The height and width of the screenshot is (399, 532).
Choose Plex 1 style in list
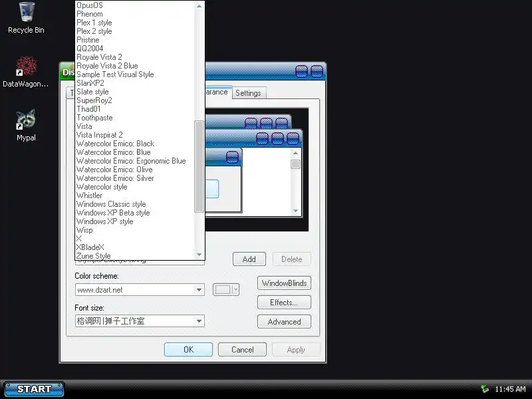[135, 23]
